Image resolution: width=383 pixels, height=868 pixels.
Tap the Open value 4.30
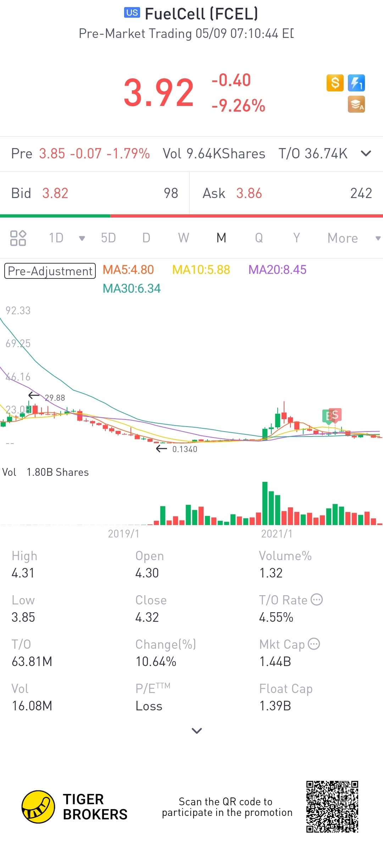click(x=147, y=573)
